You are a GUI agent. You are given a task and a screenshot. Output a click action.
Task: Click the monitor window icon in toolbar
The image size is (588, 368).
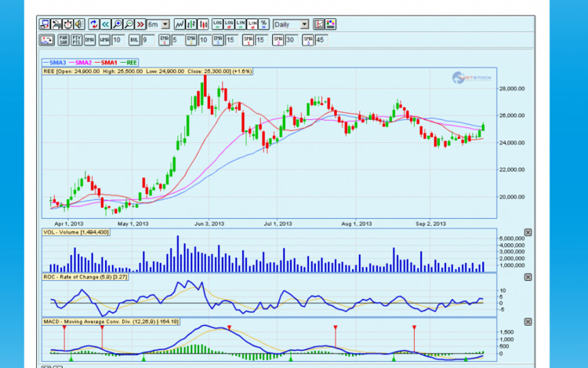(x=45, y=24)
